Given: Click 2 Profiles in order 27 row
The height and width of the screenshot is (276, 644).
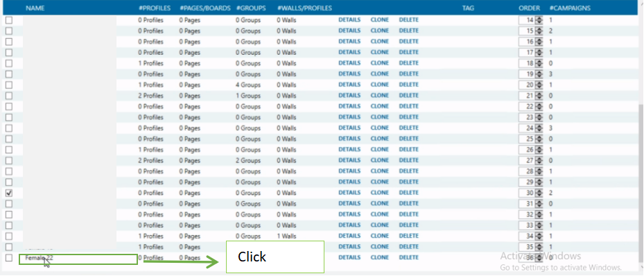Looking at the screenshot, I should 150,161.
